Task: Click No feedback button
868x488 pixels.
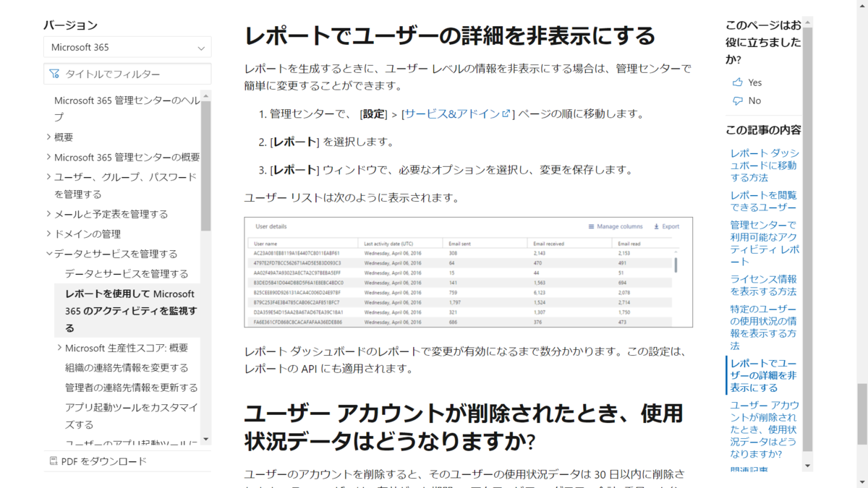Action: pyautogui.click(x=746, y=100)
